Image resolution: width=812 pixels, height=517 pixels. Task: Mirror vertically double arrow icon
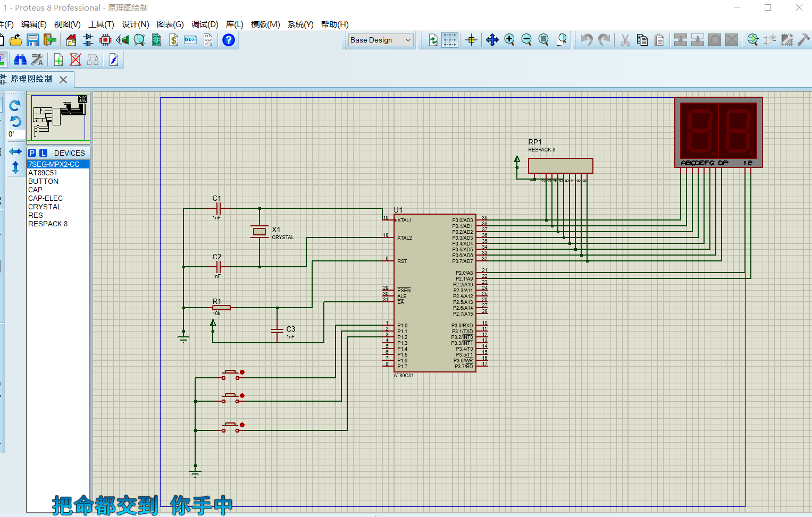pyautogui.click(x=15, y=167)
